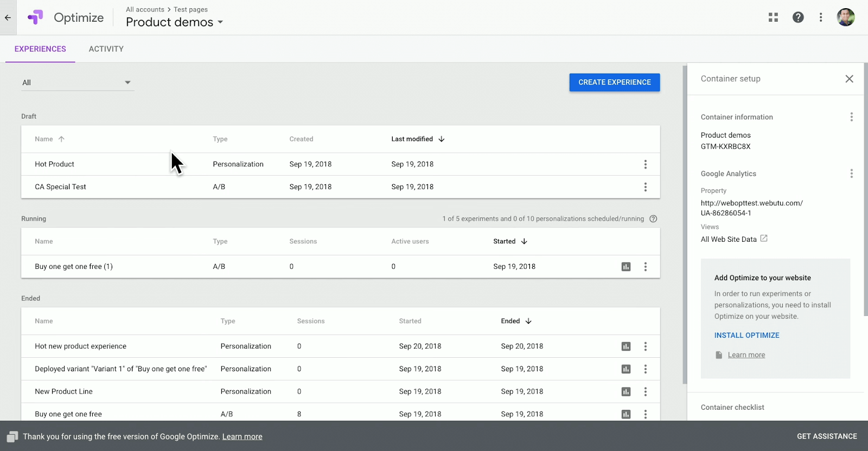Open more options for Hot new product experience
Screen dimensions: 868x451
tap(645, 346)
